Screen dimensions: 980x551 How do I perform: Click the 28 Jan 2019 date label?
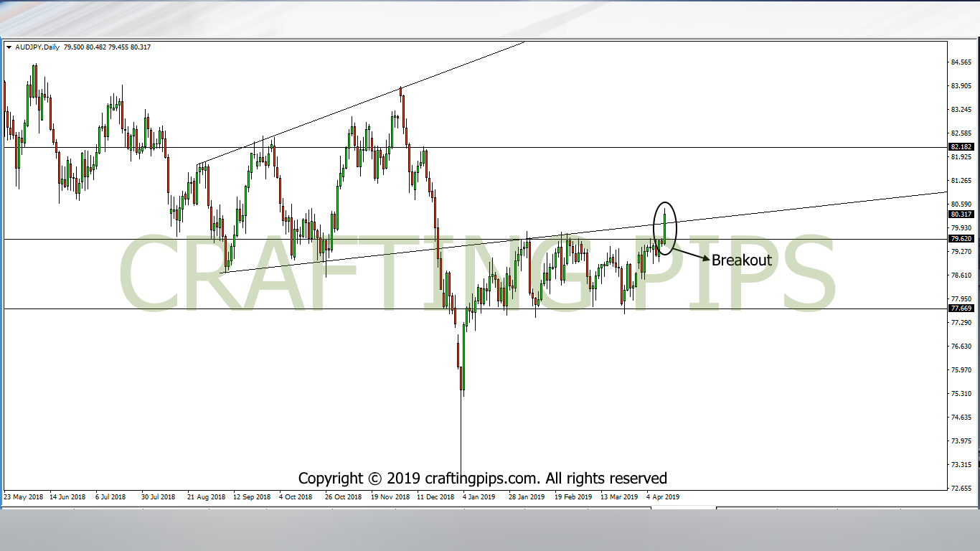coord(527,496)
